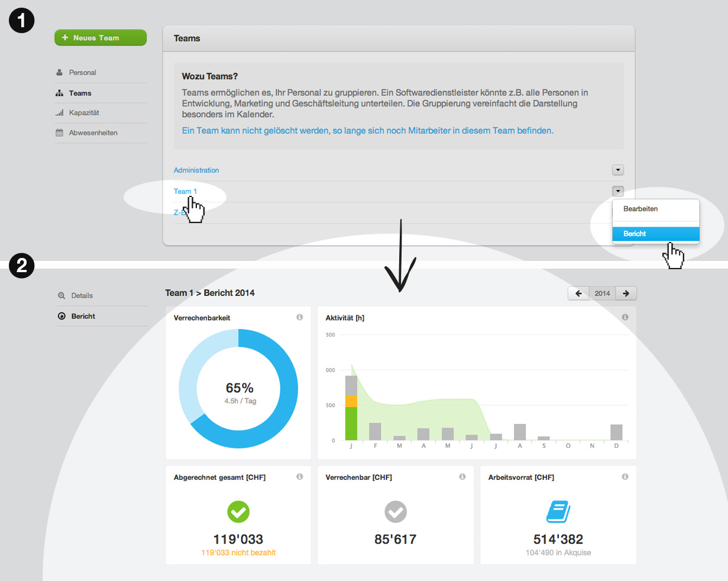
Task: Show info for the Aktivität [h] chart
Action: pos(625,318)
